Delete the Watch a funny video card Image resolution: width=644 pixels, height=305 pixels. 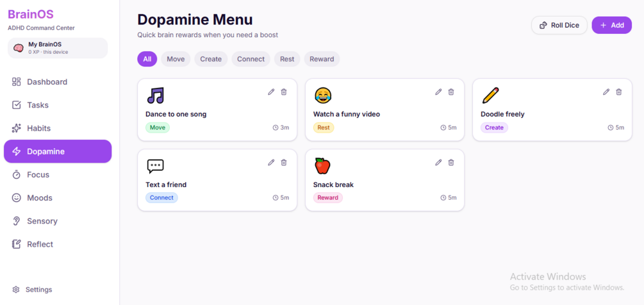point(451,92)
